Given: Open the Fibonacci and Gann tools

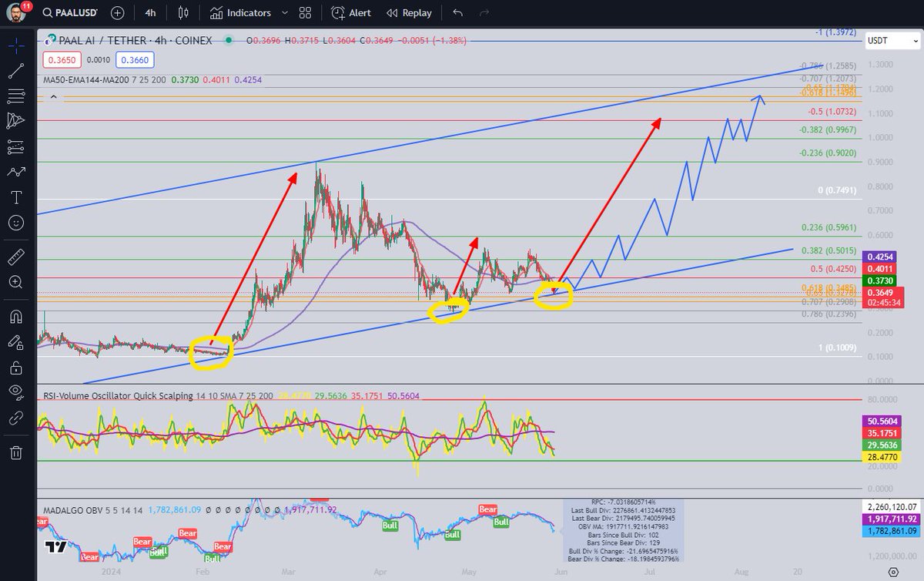Looking at the screenshot, I should (15, 96).
